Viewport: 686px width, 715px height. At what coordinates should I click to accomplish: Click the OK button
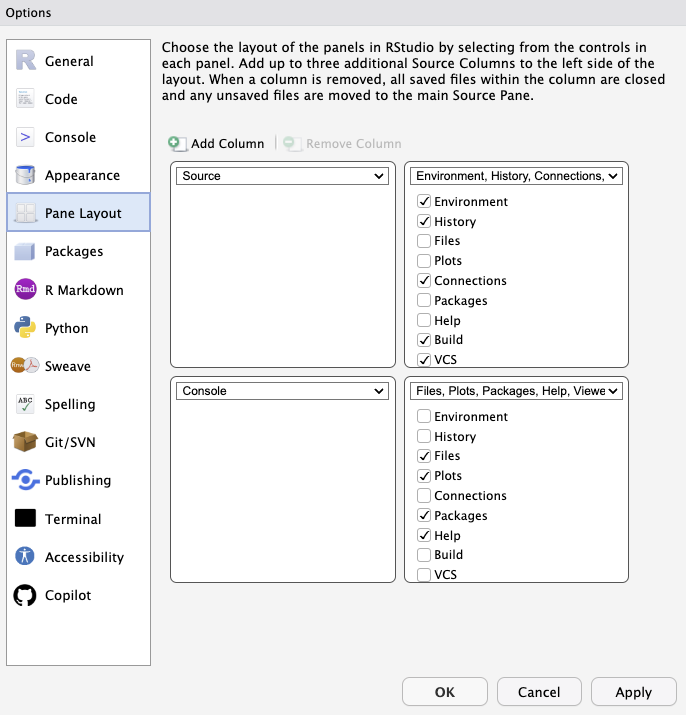[x=445, y=692]
